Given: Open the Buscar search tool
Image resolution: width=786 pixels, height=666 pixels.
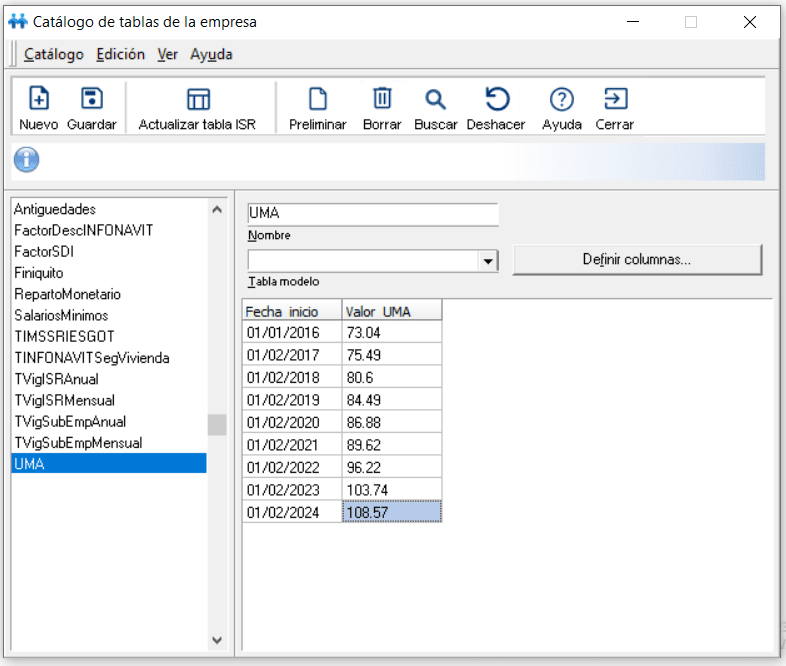Looking at the screenshot, I should click(435, 99).
